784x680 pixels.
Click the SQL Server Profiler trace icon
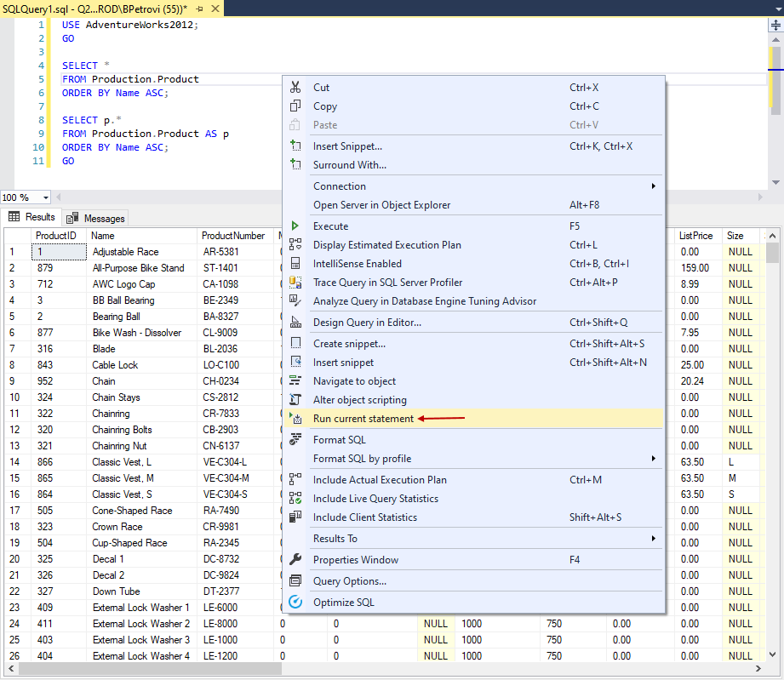(x=295, y=283)
